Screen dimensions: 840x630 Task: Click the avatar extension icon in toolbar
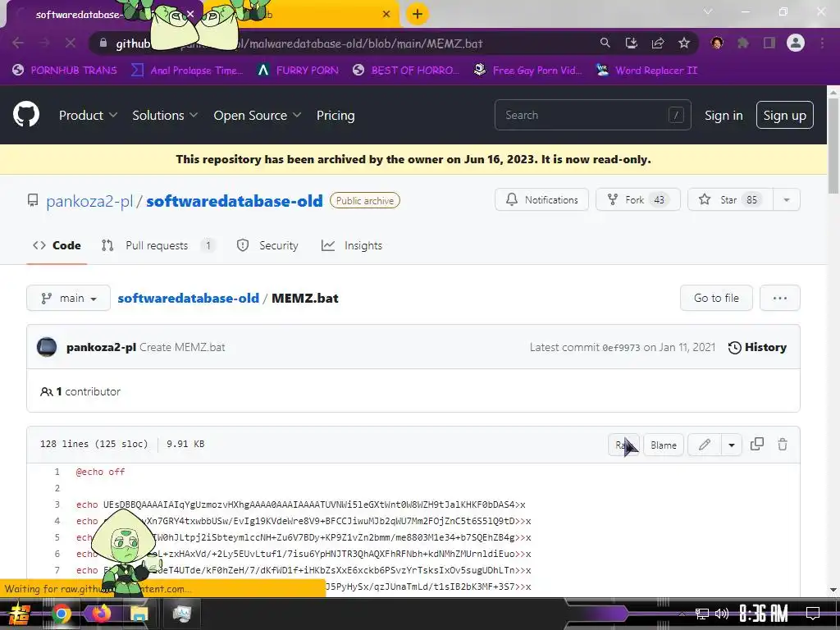pyautogui.click(x=717, y=43)
